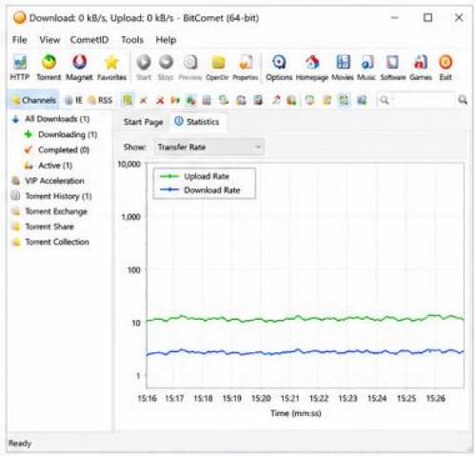Expand the Show Transfer Rate dropdown
This screenshot has height=456, width=476.
tap(208, 147)
